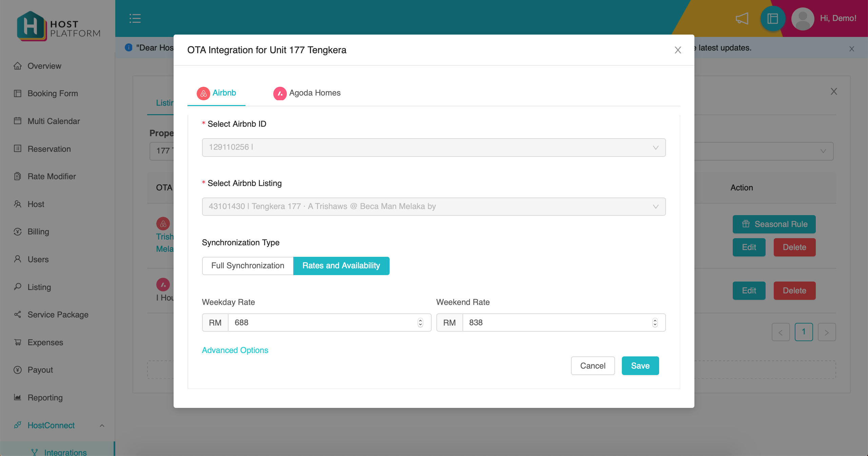
Task: Click the Integrations fork icon
Action: pyautogui.click(x=35, y=452)
